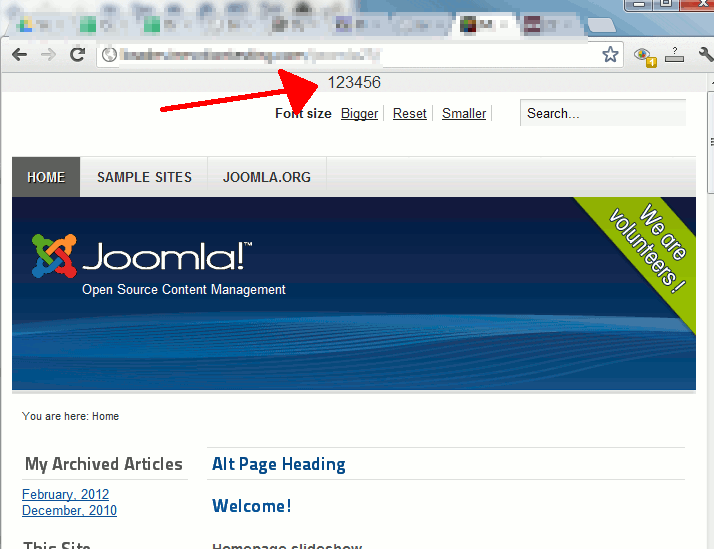Open the JOOMLA.ORG menu item
The image size is (714, 549).
pyautogui.click(x=267, y=177)
